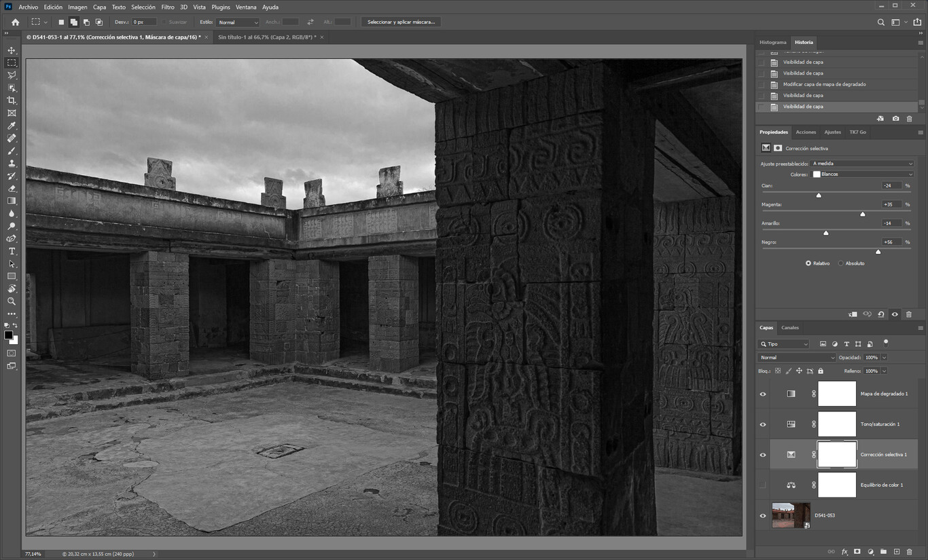Click Seleccionar y aplicar máscara button
This screenshot has height=560, width=928.
[401, 22]
